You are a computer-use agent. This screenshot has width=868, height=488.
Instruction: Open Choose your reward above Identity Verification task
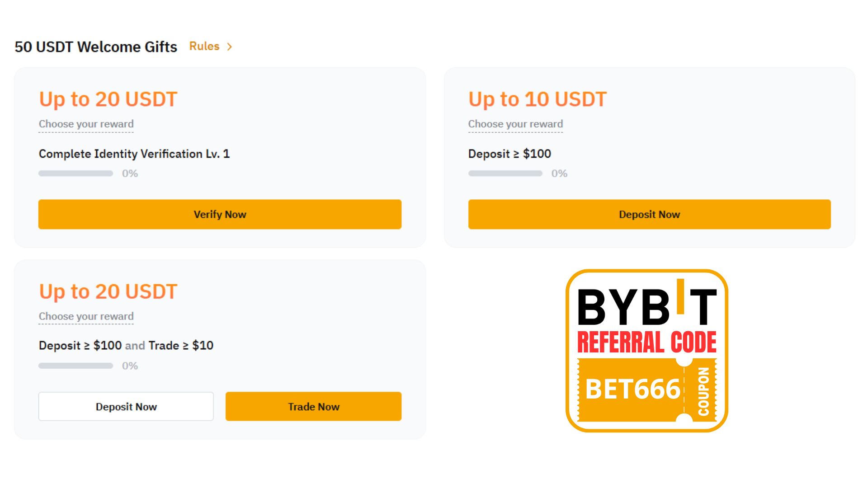(86, 124)
